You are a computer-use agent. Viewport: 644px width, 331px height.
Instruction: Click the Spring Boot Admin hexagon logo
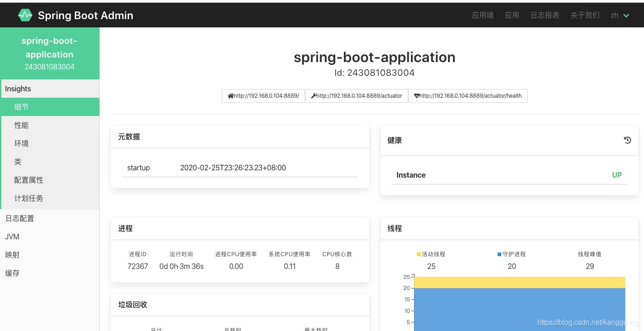(25, 15)
